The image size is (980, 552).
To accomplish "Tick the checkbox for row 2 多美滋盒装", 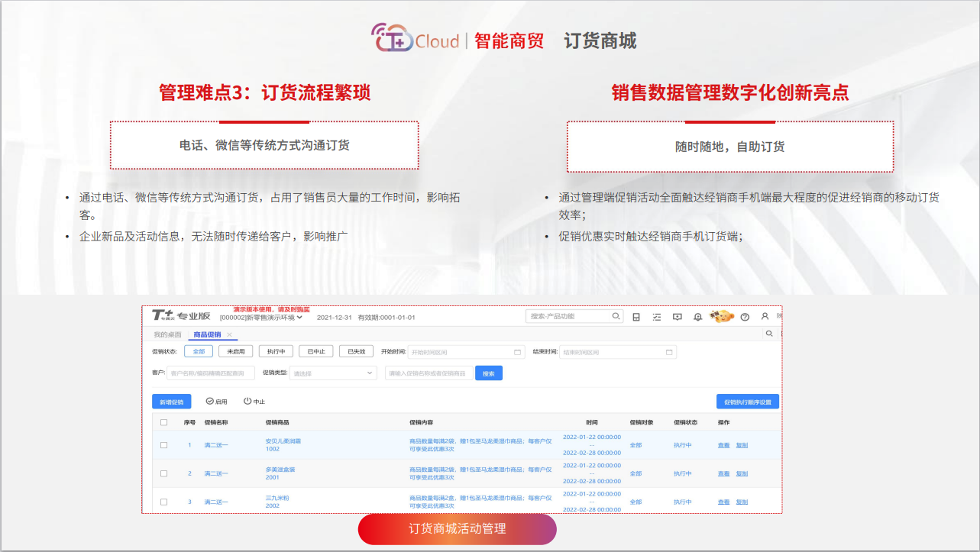I will [163, 473].
